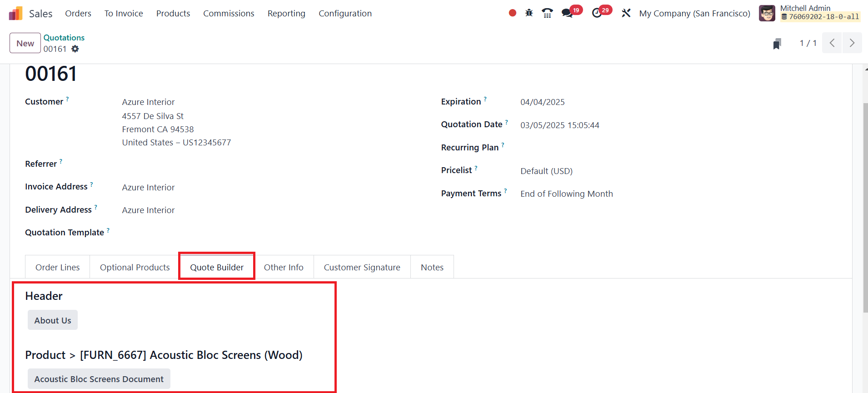Open the gear actions menu beside 00161
This screenshot has height=393, width=868.
tap(75, 49)
